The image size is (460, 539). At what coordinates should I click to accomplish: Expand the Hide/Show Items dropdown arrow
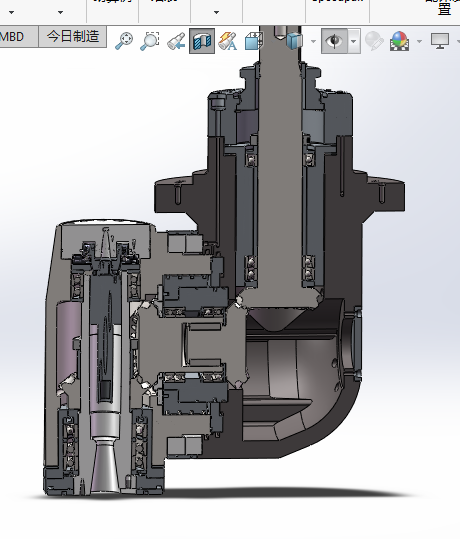point(354,41)
